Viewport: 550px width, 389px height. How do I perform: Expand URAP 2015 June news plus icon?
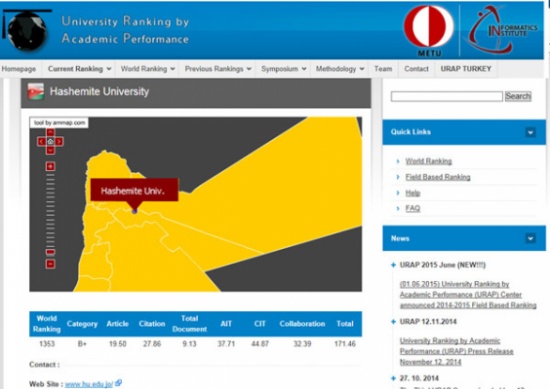393,265
